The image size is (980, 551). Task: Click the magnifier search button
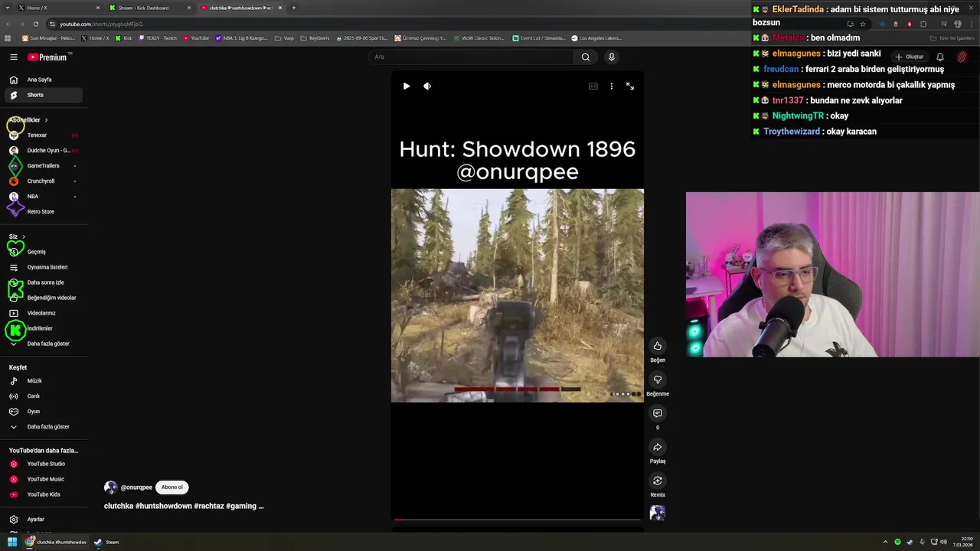pos(586,57)
